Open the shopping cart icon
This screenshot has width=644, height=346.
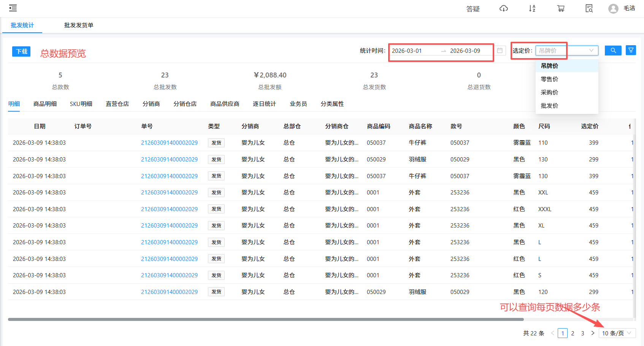560,8
